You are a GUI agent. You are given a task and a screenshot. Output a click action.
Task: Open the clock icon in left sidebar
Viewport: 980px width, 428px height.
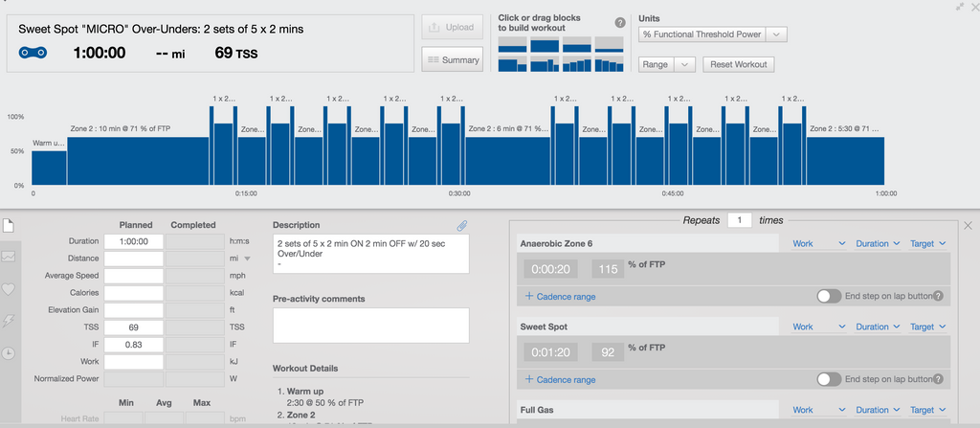click(8, 353)
